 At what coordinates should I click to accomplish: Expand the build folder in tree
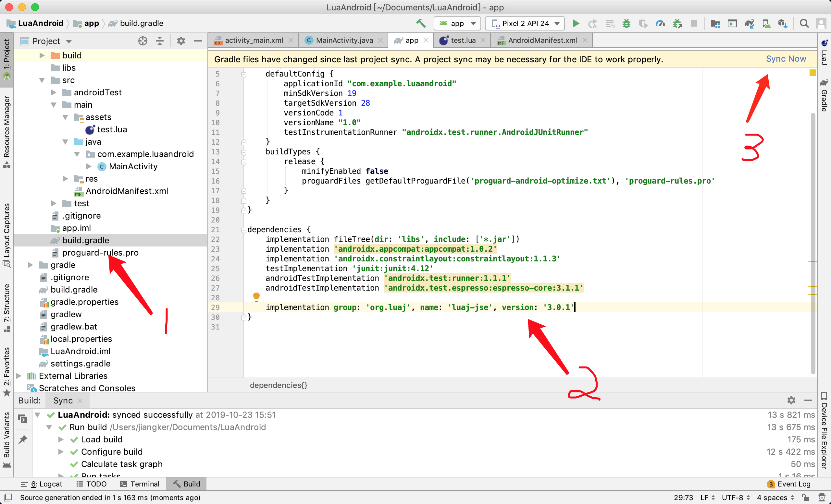click(42, 55)
